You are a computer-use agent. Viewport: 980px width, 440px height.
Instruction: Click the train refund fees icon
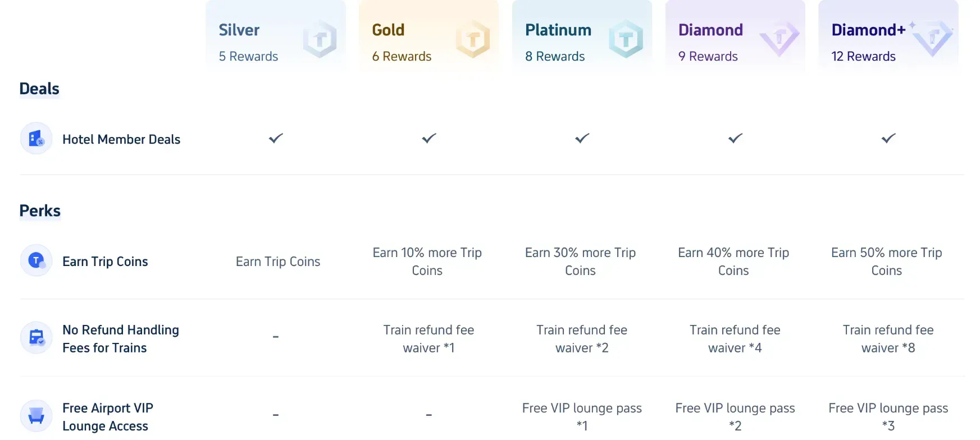click(35, 337)
